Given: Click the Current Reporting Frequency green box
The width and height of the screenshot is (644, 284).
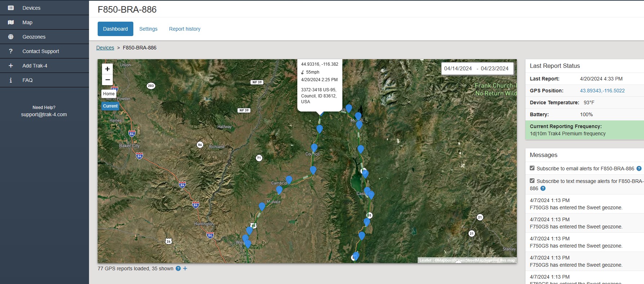Looking at the screenshot, I should (x=585, y=130).
